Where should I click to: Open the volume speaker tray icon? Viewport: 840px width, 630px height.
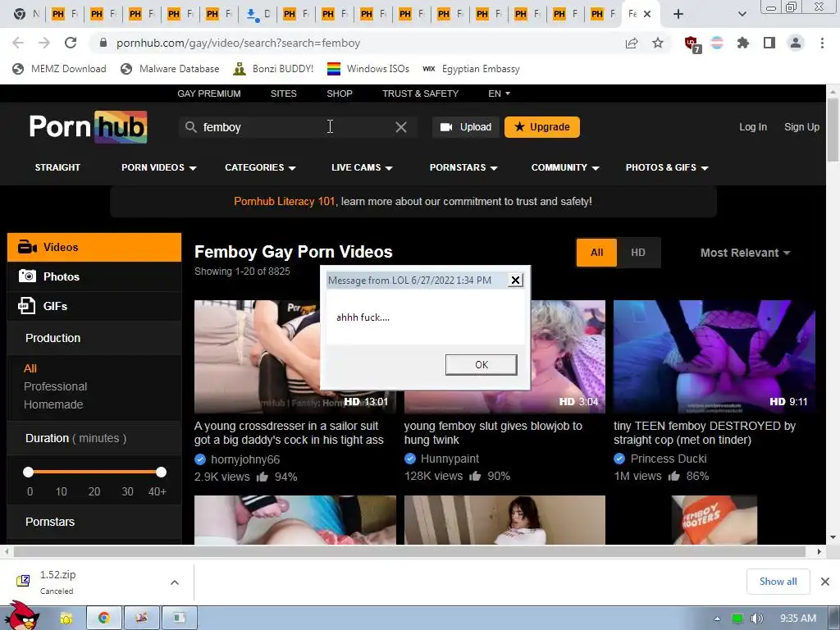pyautogui.click(x=756, y=619)
